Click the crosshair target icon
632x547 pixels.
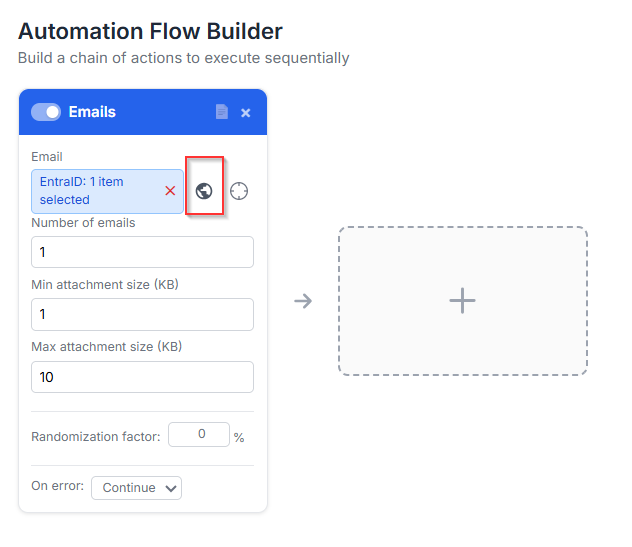pyautogui.click(x=238, y=191)
